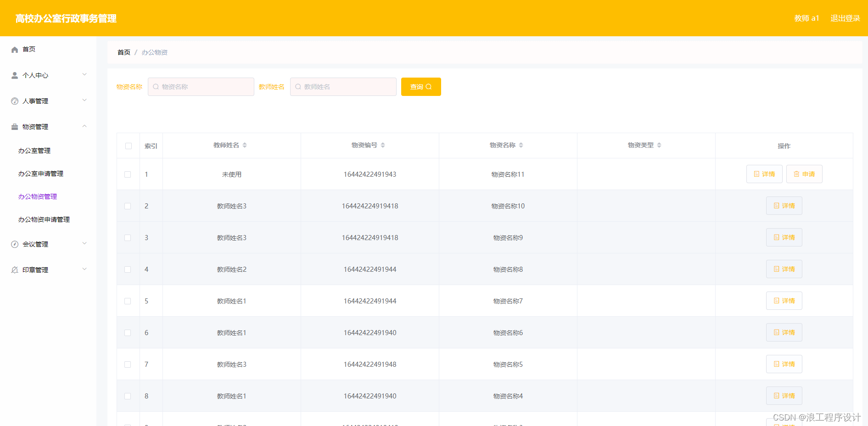Click the search icon on the 查询 button
The width and height of the screenshot is (868, 426).
(x=429, y=87)
